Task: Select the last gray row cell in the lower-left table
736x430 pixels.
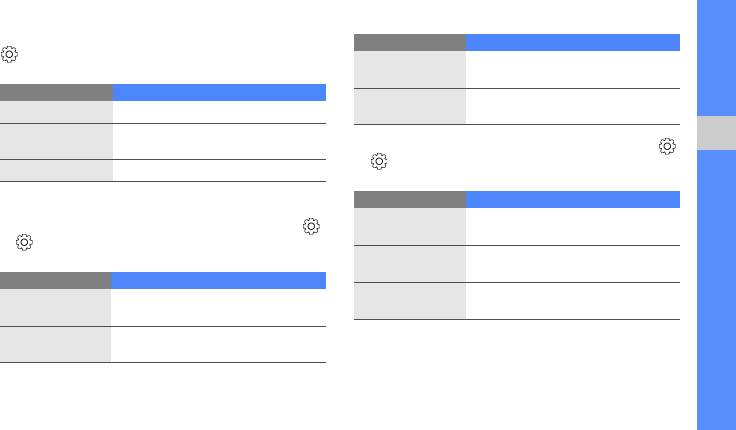Action: click(56, 344)
